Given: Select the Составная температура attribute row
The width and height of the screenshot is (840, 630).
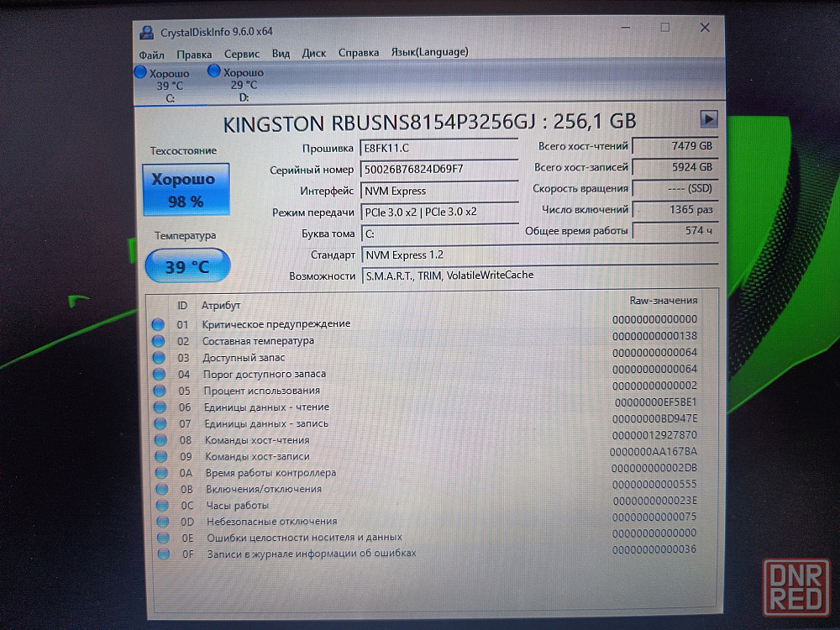Looking at the screenshot, I should pyautogui.click(x=258, y=341).
